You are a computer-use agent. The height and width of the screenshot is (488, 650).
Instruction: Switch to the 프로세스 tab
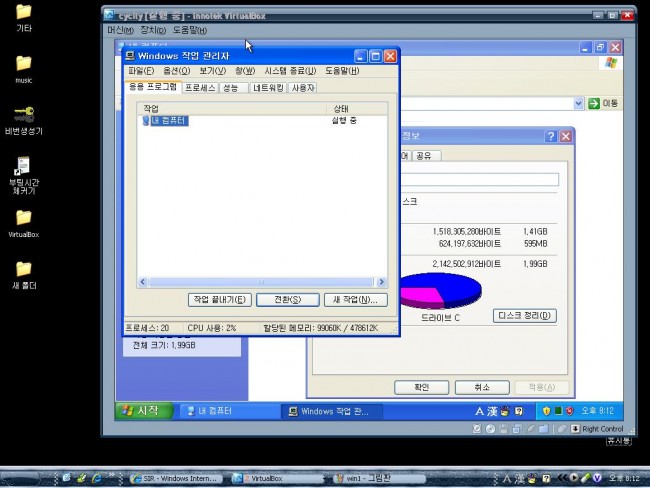coord(200,88)
